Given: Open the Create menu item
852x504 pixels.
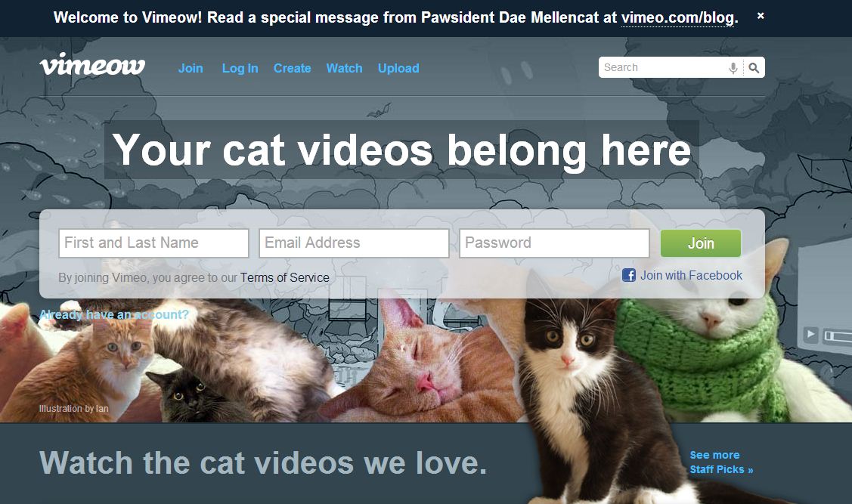Looking at the screenshot, I should [293, 69].
